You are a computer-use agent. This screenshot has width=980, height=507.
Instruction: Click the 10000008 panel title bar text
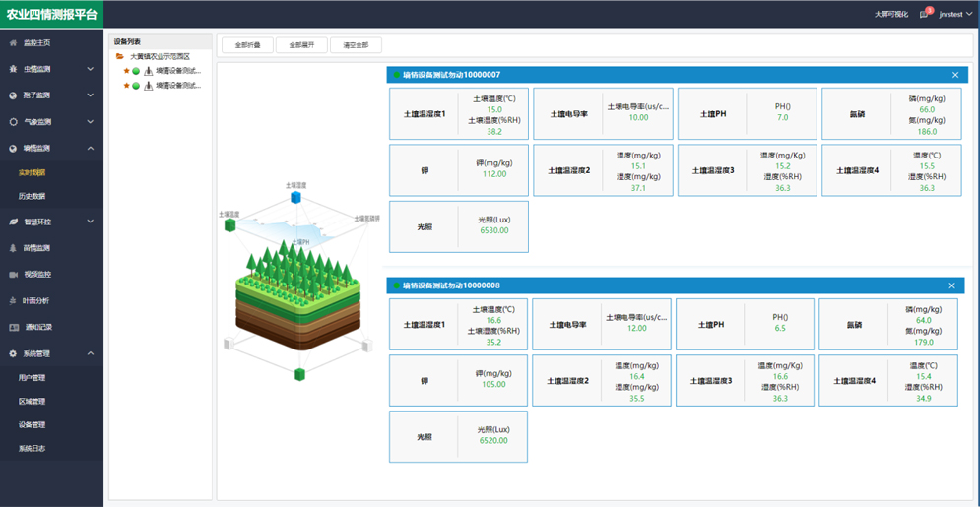(451, 285)
